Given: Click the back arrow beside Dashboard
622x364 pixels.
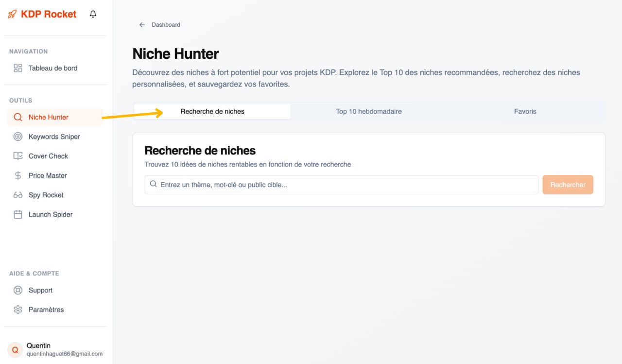Looking at the screenshot, I should (x=142, y=25).
